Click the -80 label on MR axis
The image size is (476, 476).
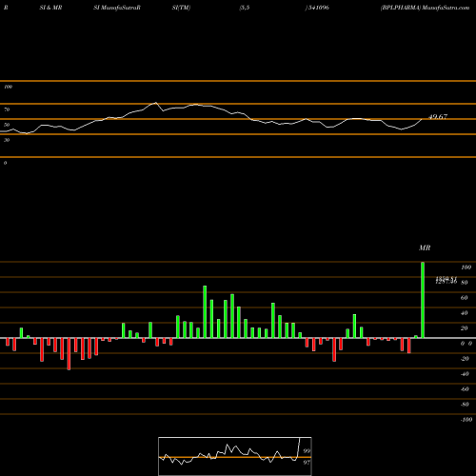tap(465, 405)
